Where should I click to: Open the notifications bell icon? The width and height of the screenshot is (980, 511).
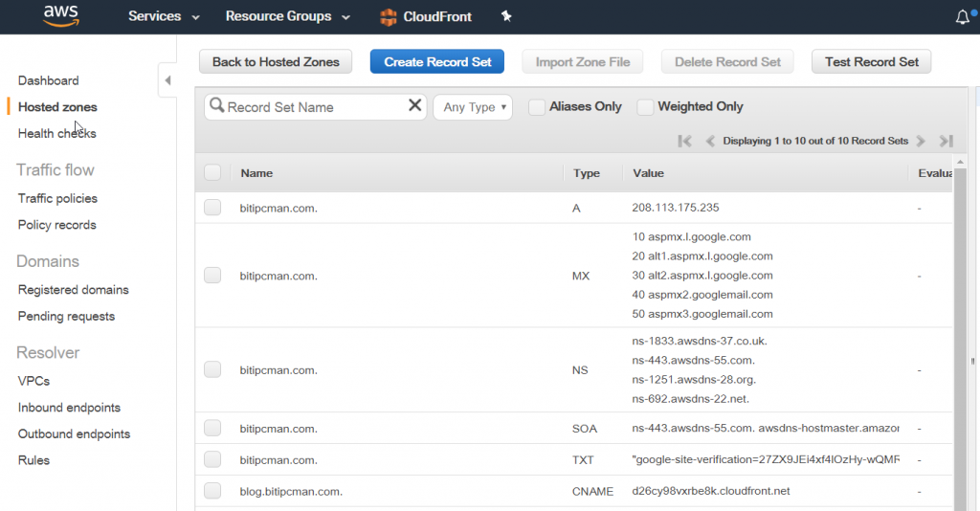(963, 17)
